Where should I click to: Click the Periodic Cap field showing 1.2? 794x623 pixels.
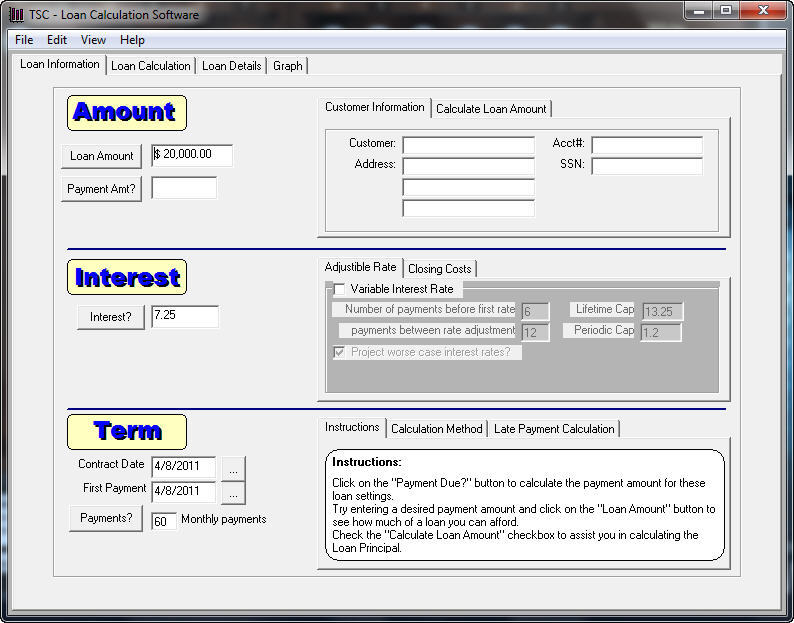(661, 333)
